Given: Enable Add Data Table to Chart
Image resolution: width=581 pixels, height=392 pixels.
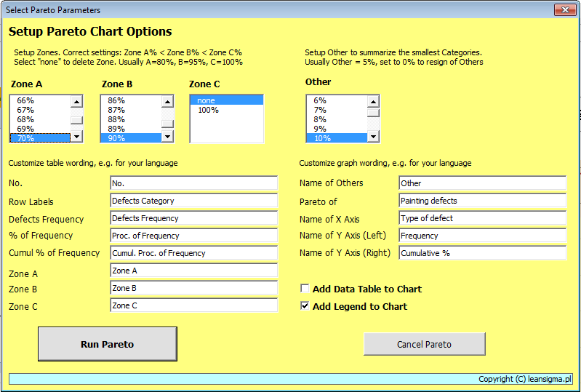Looking at the screenshot, I should [305, 289].
